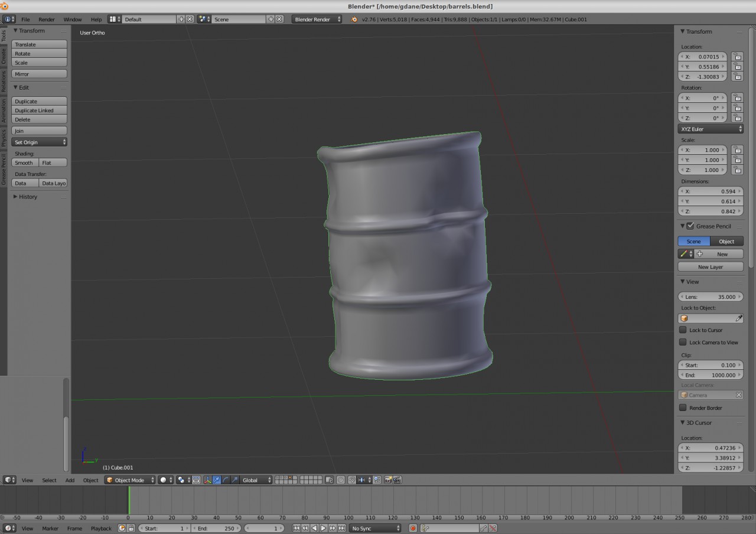
Task: Lock the Location X value
Action: [x=737, y=57]
